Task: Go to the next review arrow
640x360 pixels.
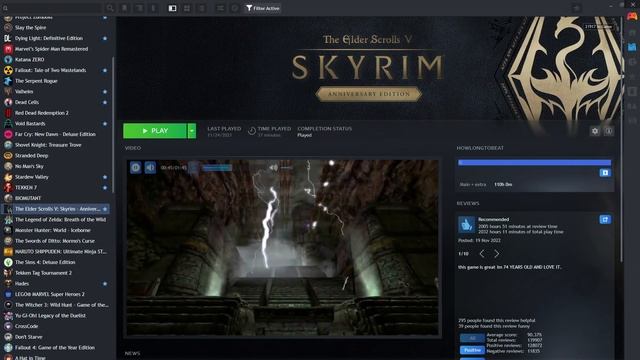Action: click(496, 253)
